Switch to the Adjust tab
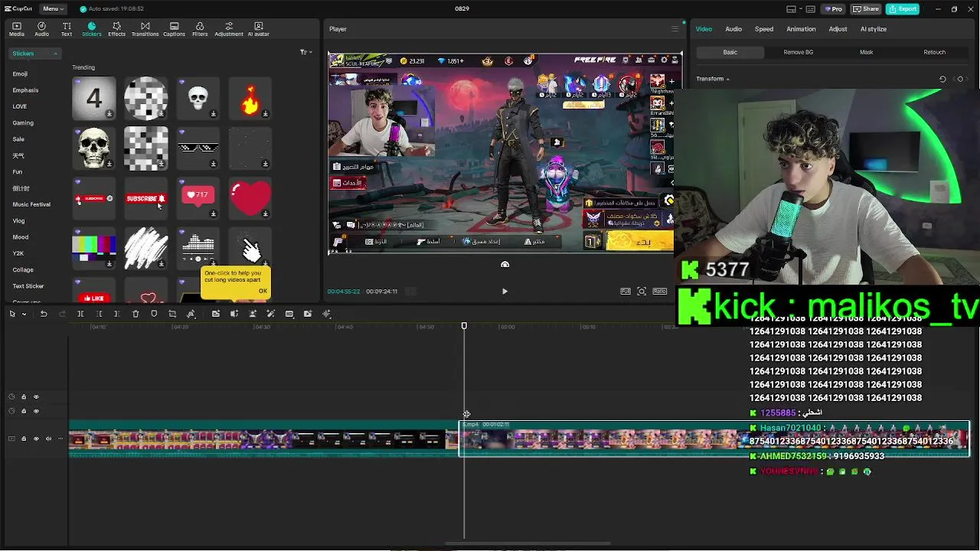The height and width of the screenshot is (551, 980). click(x=838, y=29)
